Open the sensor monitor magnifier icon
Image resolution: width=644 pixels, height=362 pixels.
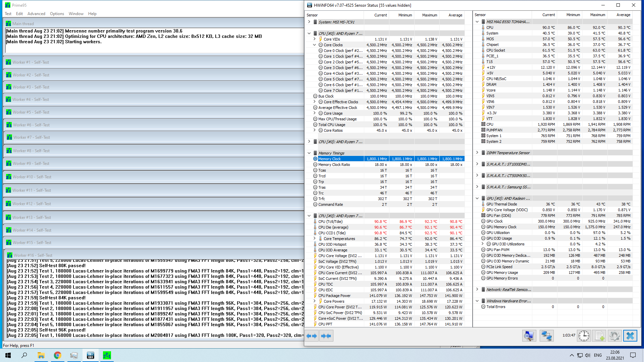(x=529, y=336)
